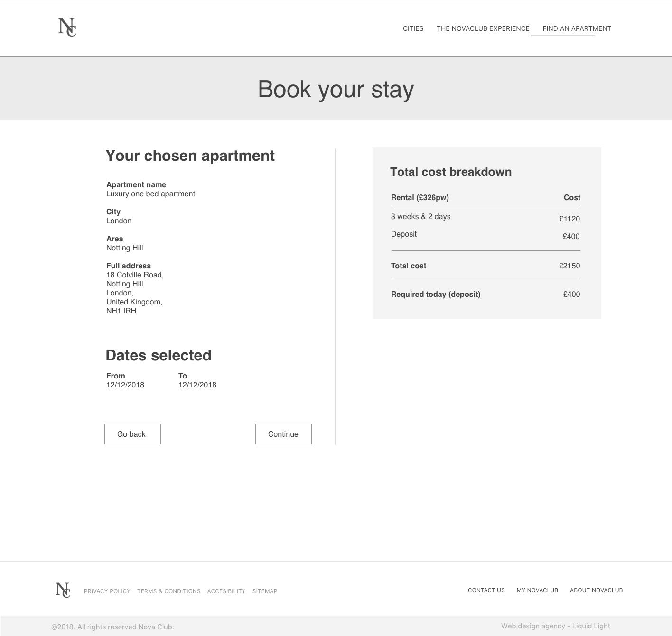Viewport: 672px width, 636px height.
Task: Click the From date value
Action: point(125,385)
